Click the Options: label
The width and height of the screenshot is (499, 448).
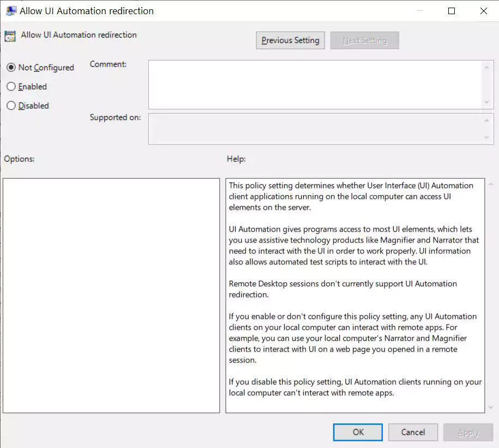point(19,159)
